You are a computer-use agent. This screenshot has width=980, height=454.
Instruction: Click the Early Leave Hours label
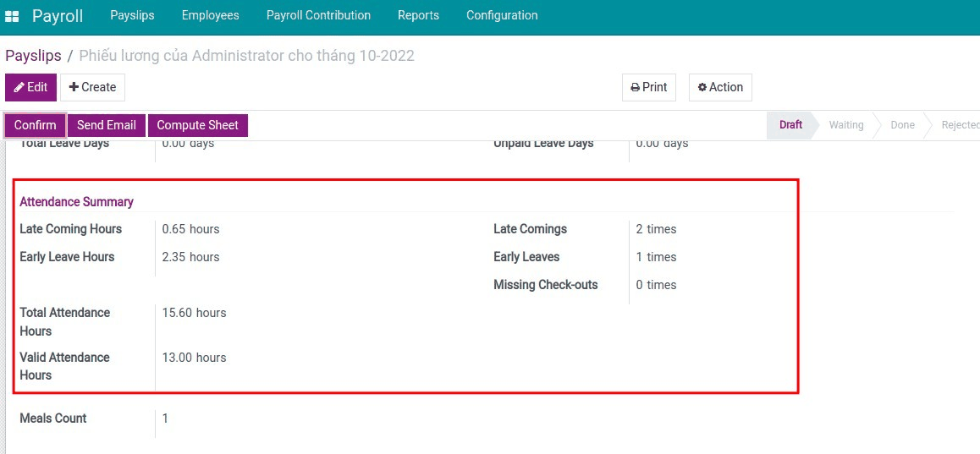[x=67, y=257]
